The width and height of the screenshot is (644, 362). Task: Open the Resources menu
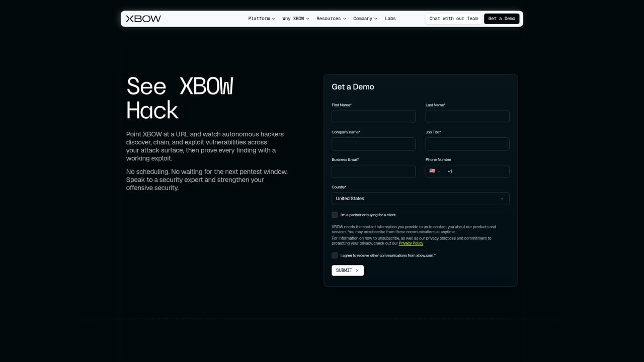[331, 19]
